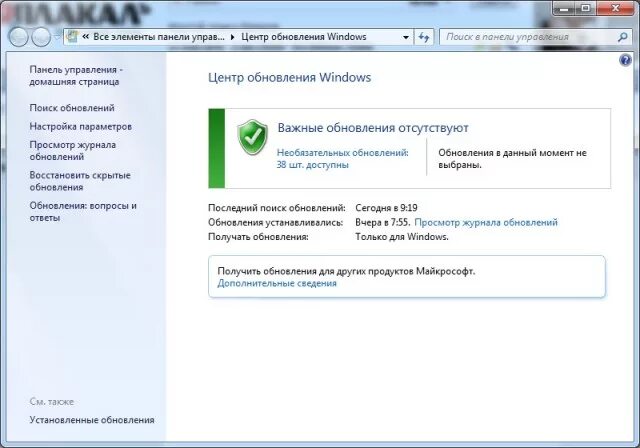Maximize the Windows Update window
Image resolution: width=640 pixels, height=448 pixels.
pyautogui.click(x=585, y=8)
